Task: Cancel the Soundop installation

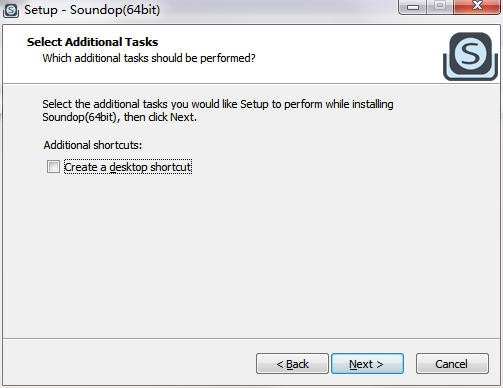Action: pos(452,364)
